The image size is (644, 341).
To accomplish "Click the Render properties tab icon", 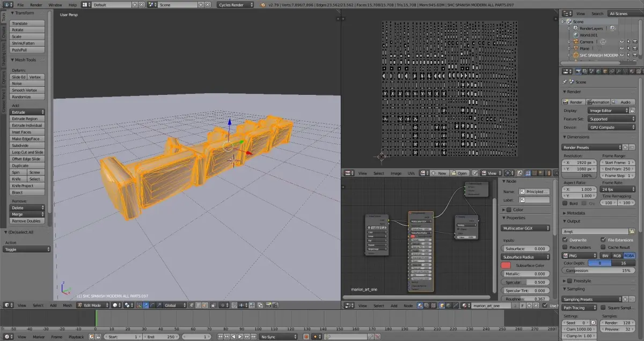I will pos(579,71).
